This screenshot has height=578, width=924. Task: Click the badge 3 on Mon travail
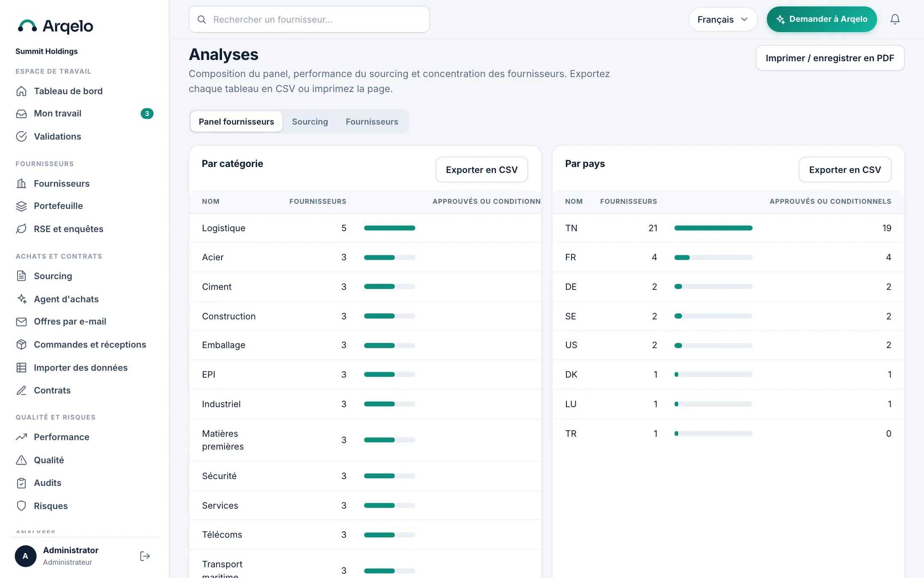[147, 113]
